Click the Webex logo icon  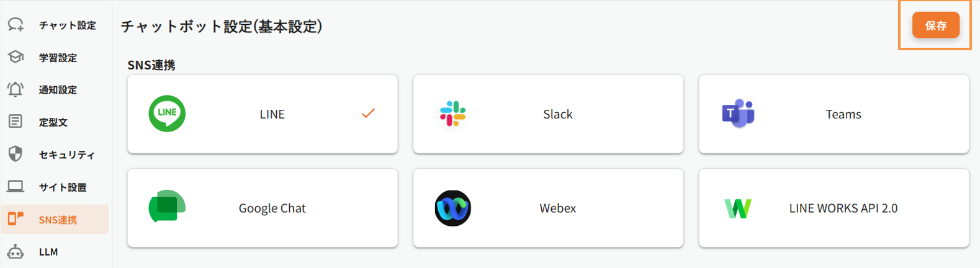coord(453,208)
